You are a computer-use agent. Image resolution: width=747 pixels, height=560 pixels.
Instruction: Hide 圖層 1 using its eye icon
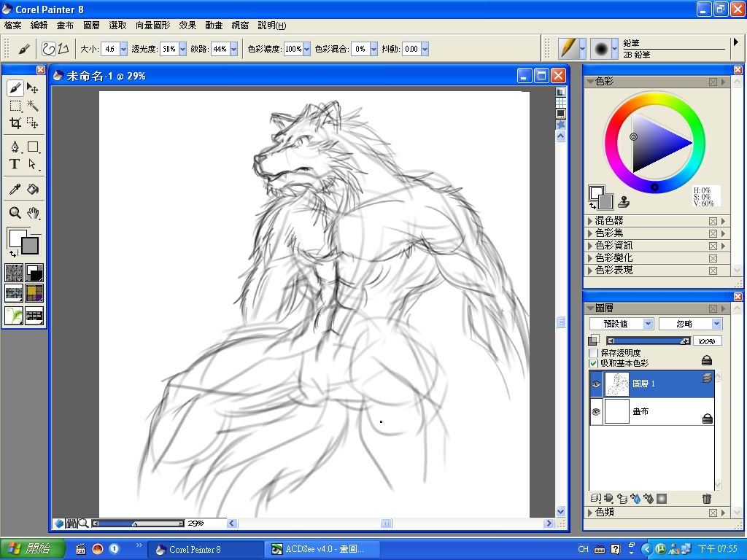(x=596, y=384)
